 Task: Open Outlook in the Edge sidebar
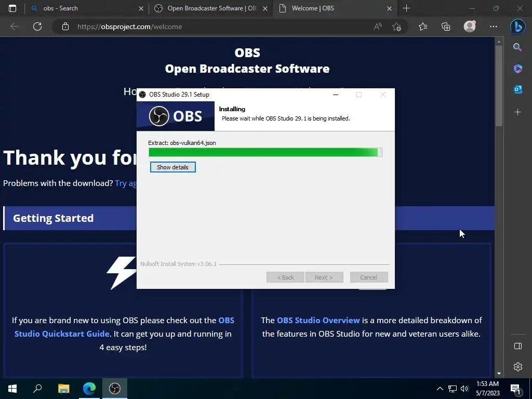pos(517,89)
